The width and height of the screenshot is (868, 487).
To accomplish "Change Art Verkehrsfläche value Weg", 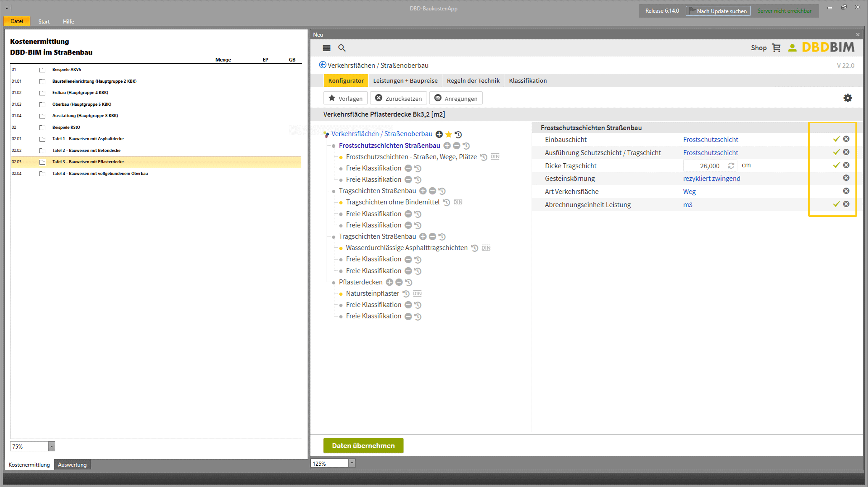I will click(689, 191).
